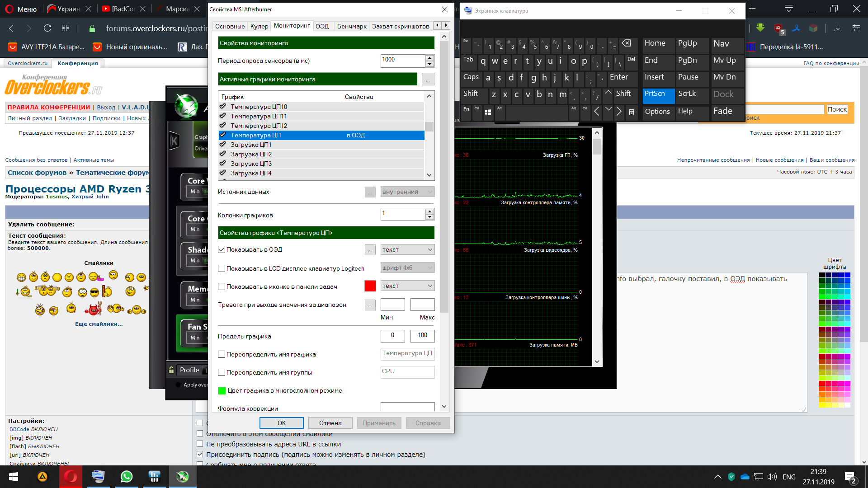Image resolution: width=868 pixels, height=488 pixels.
Task: Enable Показывать в иконке в панели задач checkbox
Action: tap(222, 286)
